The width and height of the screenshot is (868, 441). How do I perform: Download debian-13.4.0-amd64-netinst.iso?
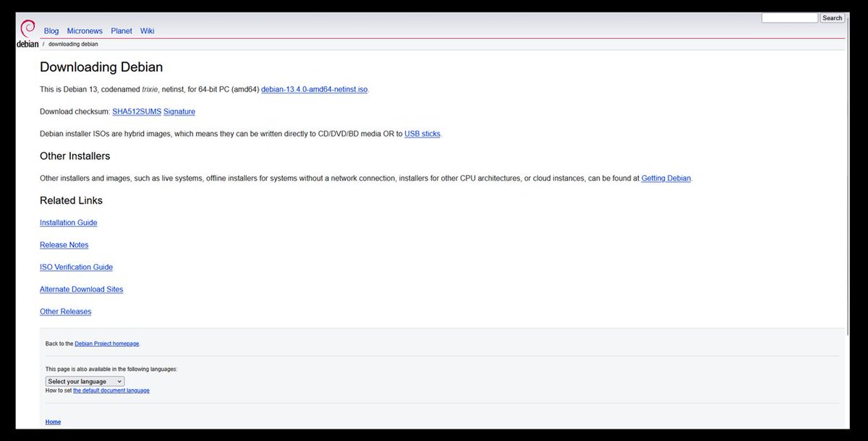315,90
